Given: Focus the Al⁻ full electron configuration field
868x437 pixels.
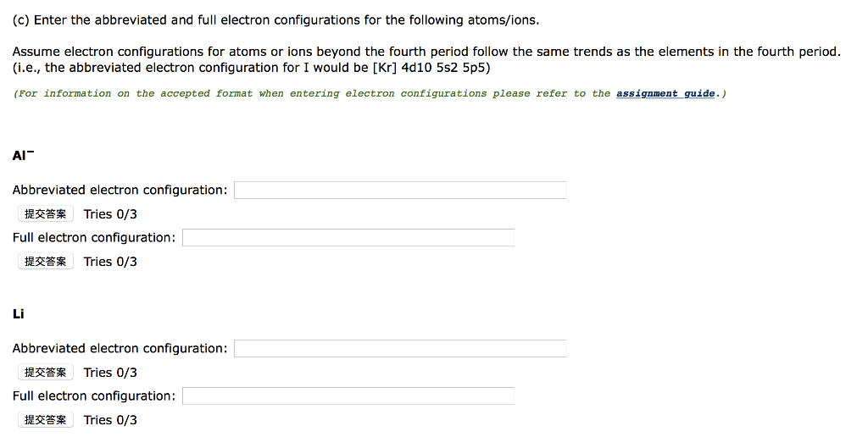Looking at the screenshot, I should [x=348, y=238].
